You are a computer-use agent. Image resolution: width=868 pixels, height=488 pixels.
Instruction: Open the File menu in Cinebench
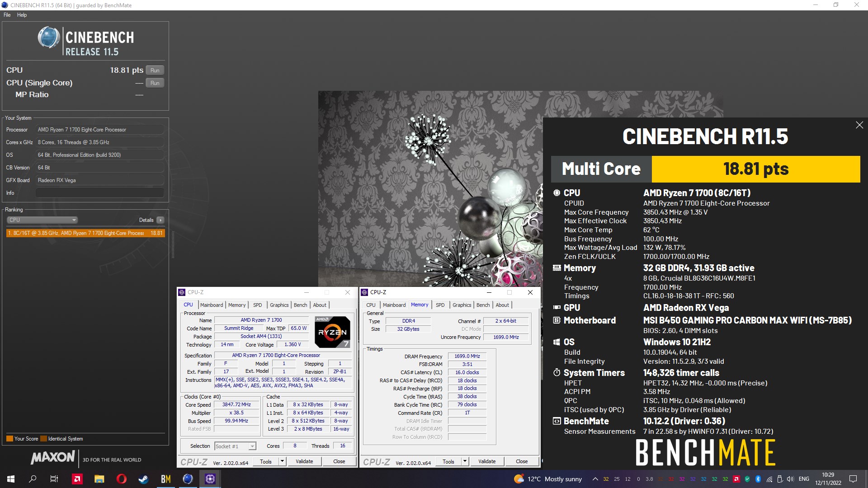7,15
